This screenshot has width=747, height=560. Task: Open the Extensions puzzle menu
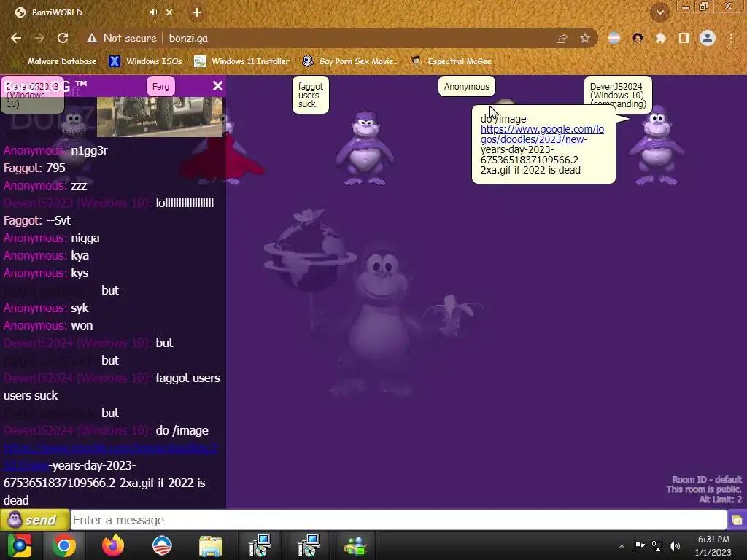pyautogui.click(x=661, y=38)
